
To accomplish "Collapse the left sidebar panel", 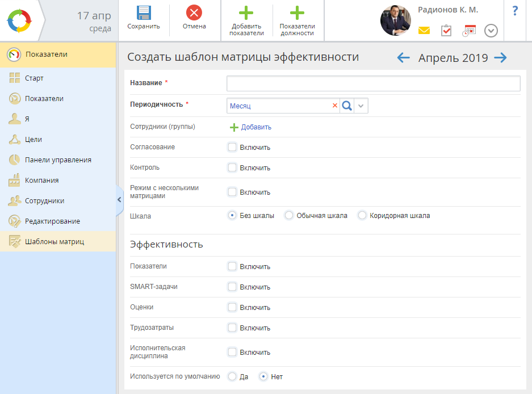I will tap(119, 199).
